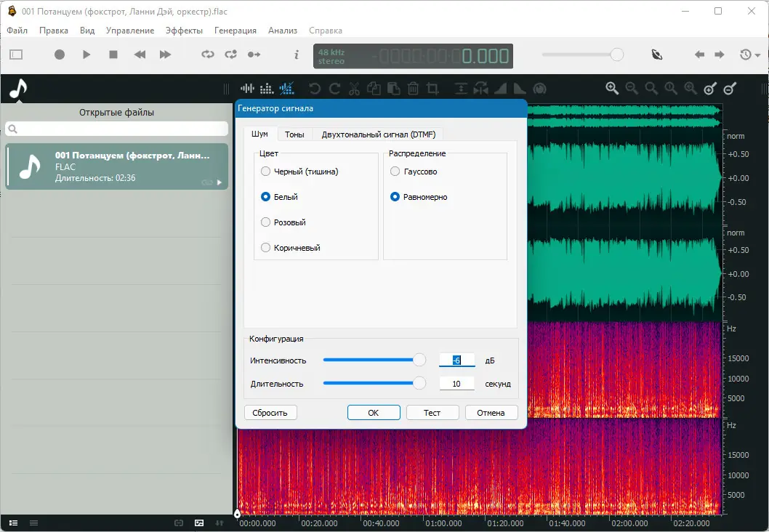Open the Эффекты menu

(184, 31)
